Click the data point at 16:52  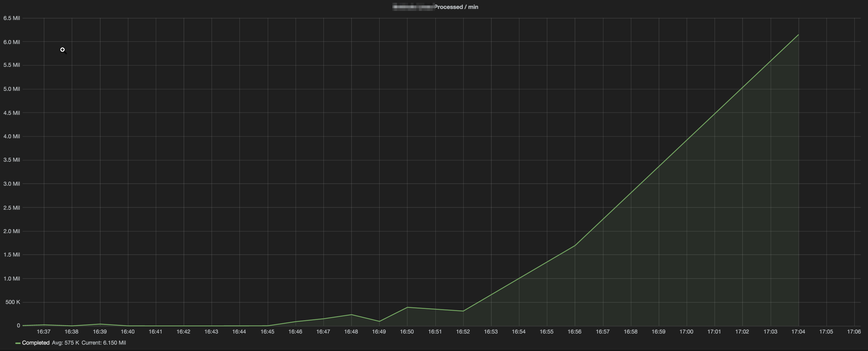coord(463,311)
